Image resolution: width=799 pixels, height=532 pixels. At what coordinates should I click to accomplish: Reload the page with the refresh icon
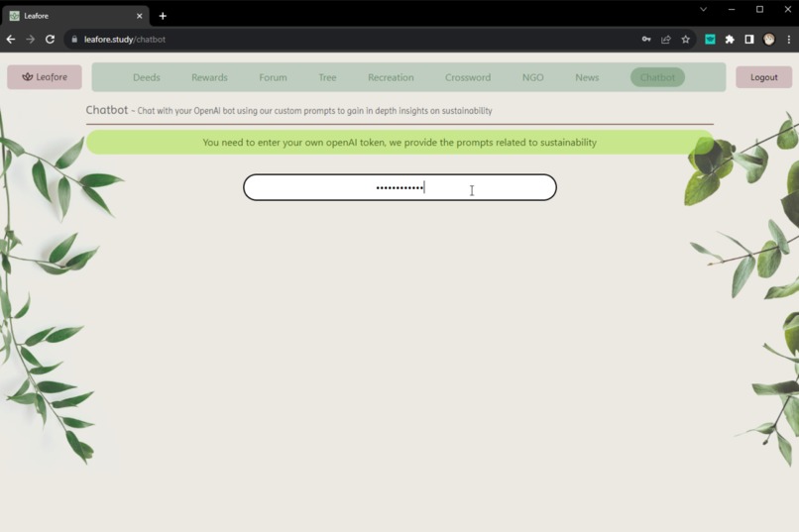click(50, 40)
